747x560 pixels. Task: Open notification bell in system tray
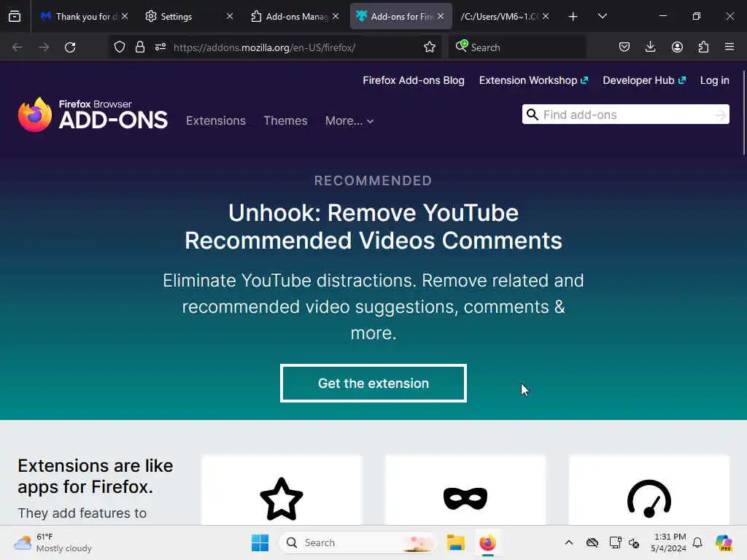(697, 542)
